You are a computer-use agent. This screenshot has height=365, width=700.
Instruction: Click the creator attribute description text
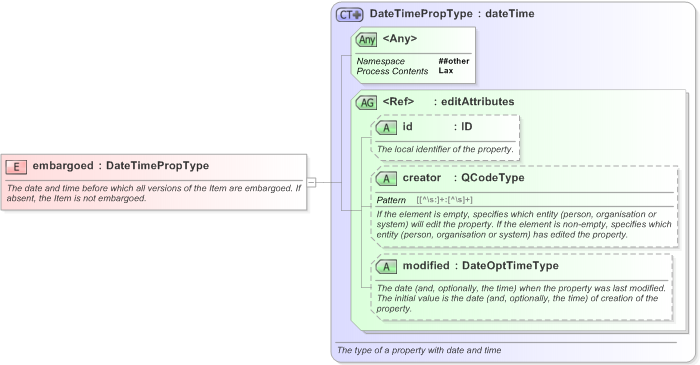(524, 224)
